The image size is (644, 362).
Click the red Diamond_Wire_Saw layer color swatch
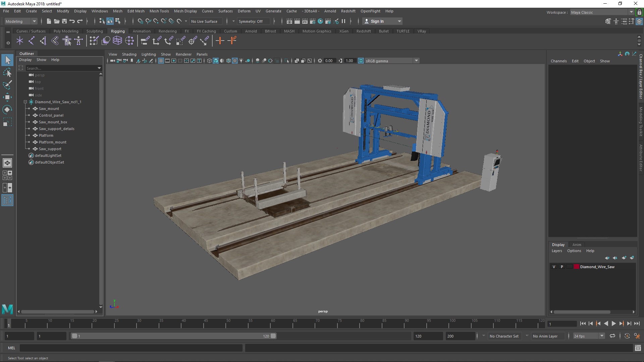point(576,267)
